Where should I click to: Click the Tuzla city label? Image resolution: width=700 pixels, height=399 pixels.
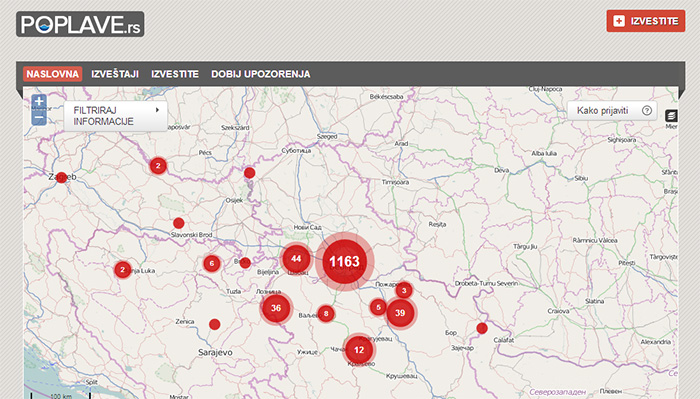[233, 291]
